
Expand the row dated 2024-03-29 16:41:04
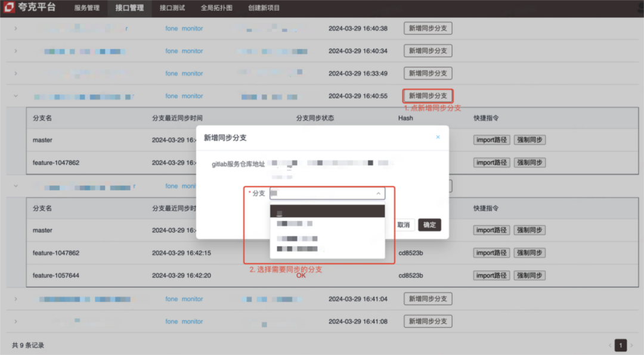click(x=16, y=299)
